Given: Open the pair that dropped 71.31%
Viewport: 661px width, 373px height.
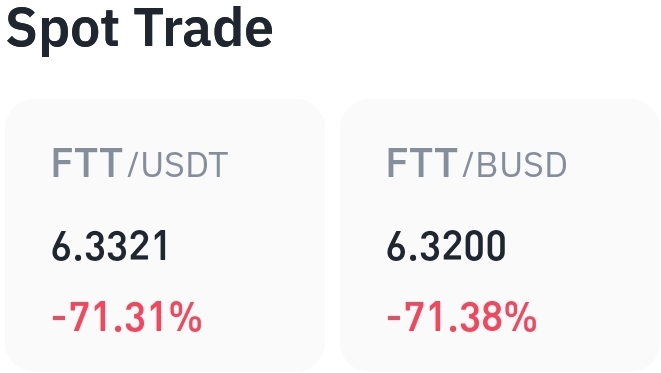Looking at the screenshot, I should 165,236.
